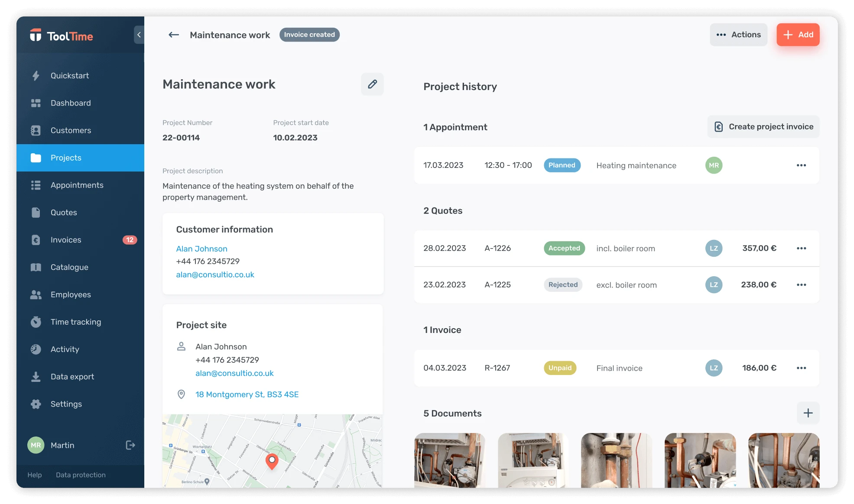Image resolution: width=854 pixels, height=504 pixels.
Task: Click the pencil icon to edit project title
Action: tap(372, 84)
